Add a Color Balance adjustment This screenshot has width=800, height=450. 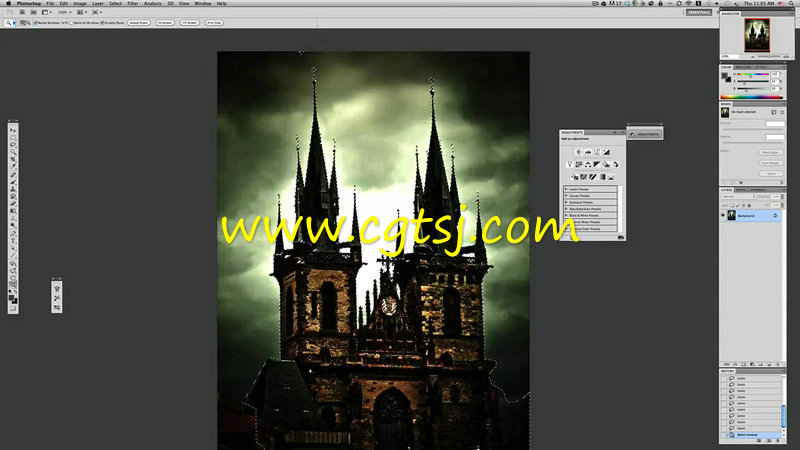[588, 164]
